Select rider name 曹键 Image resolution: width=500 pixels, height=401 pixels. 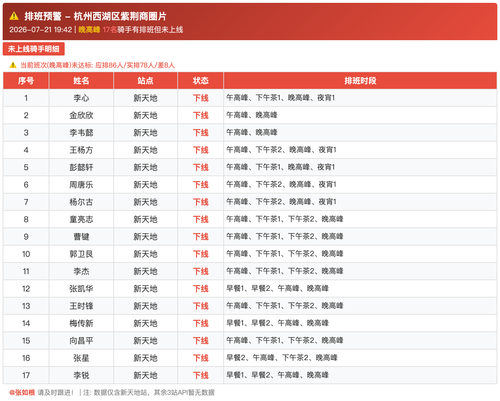[81, 237]
